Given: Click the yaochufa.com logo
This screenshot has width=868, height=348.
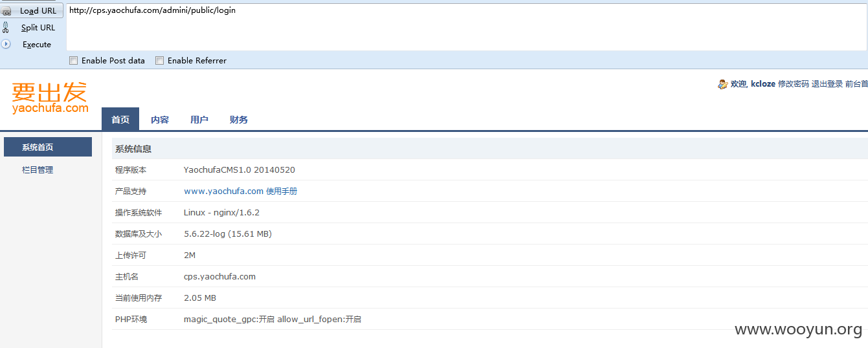Looking at the screenshot, I should (50, 98).
